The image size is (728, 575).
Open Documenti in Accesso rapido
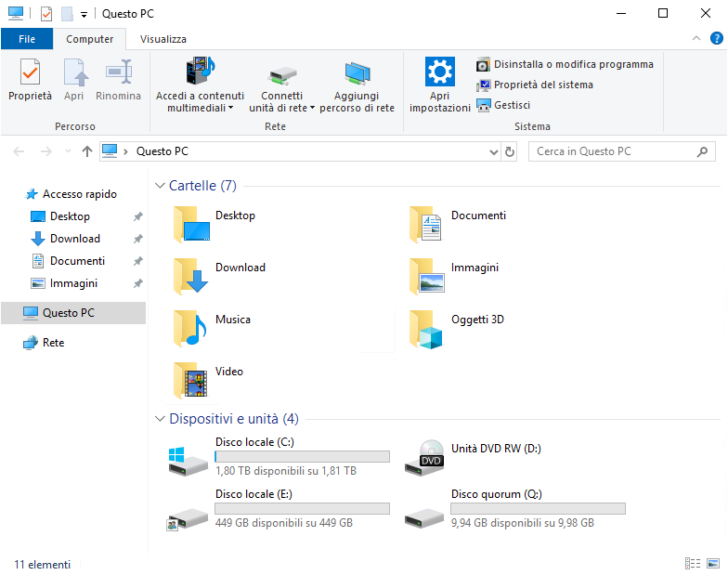point(68,261)
